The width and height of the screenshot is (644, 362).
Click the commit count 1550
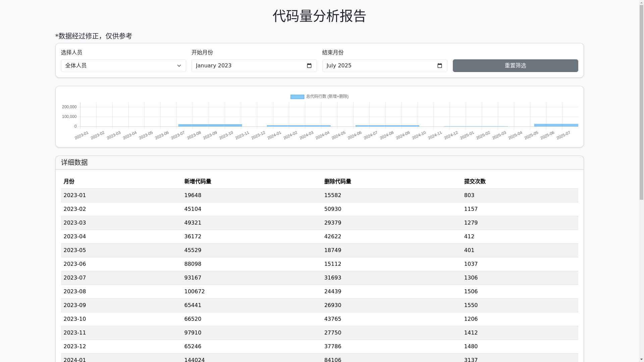[471, 305]
